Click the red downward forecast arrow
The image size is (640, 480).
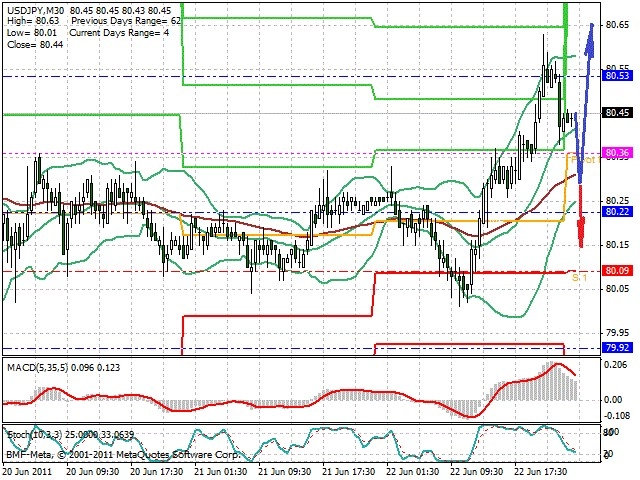581,216
